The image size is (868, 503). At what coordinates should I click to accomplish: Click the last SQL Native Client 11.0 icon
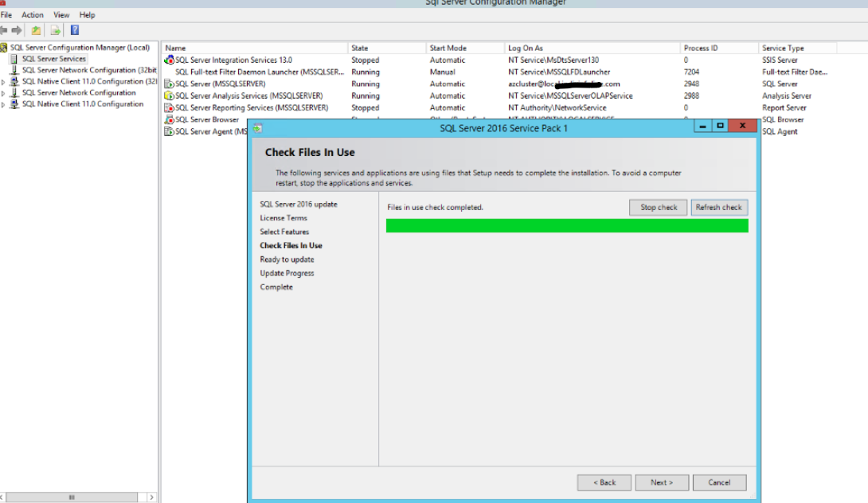[14, 104]
